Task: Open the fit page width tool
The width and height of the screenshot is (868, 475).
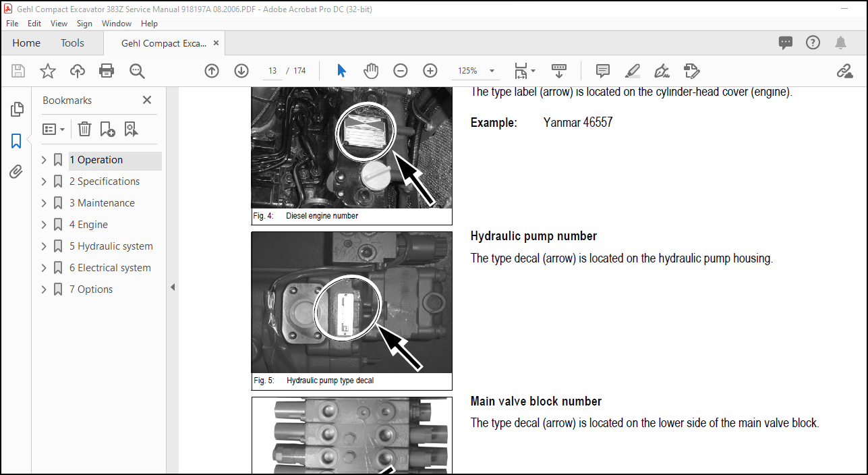Action: pyautogui.click(x=520, y=71)
